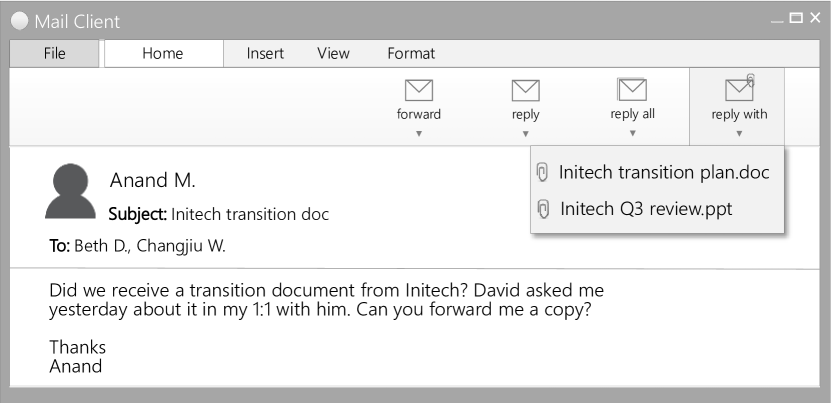Open the Format tab
Image resolution: width=831 pixels, height=403 pixels.
(411, 54)
